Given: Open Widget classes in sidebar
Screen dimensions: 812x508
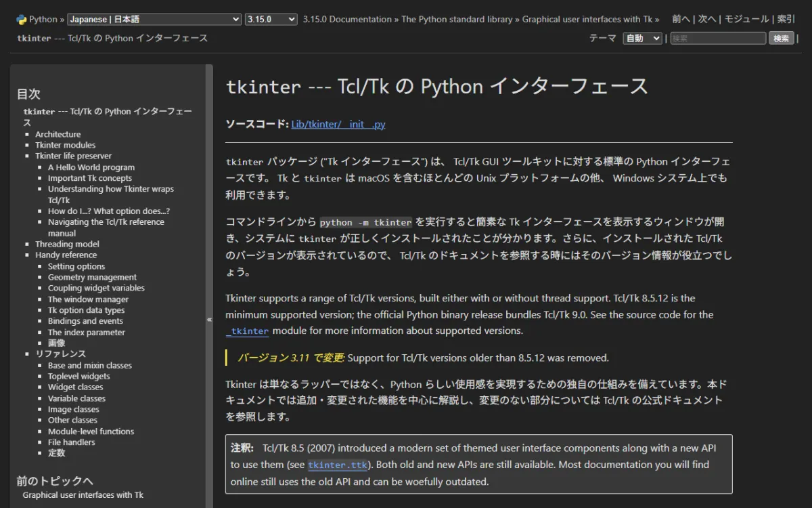Looking at the screenshot, I should click(x=76, y=387).
